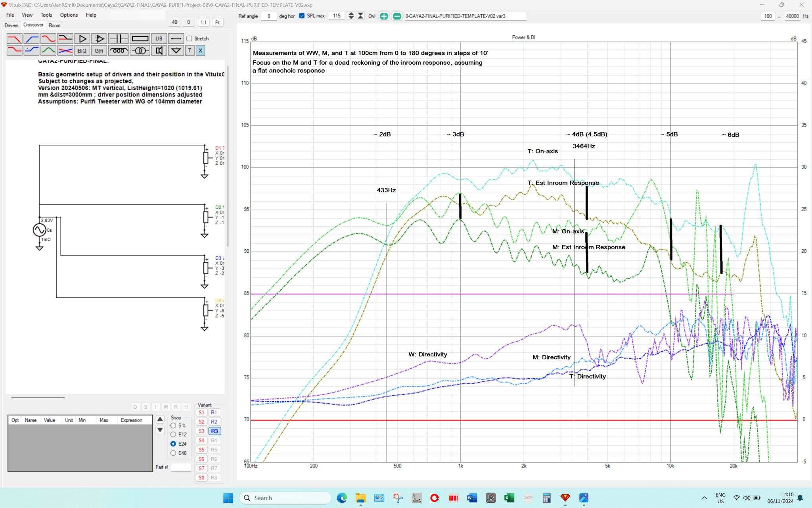The height and width of the screenshot is (508, 812).
Task: Insert an operational amplifier block
Action: pyautogui.click(x=100, y=38)
